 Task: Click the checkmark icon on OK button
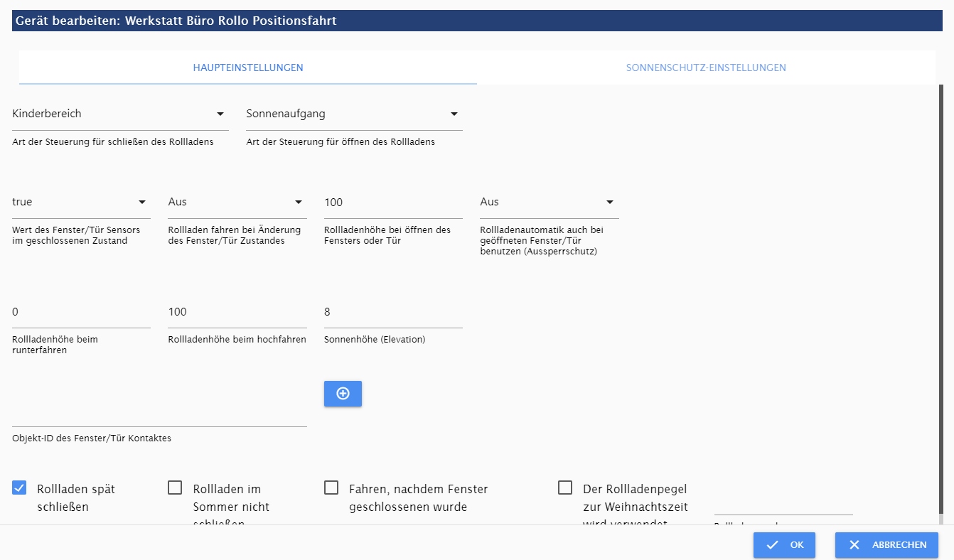tap(773, 545)
